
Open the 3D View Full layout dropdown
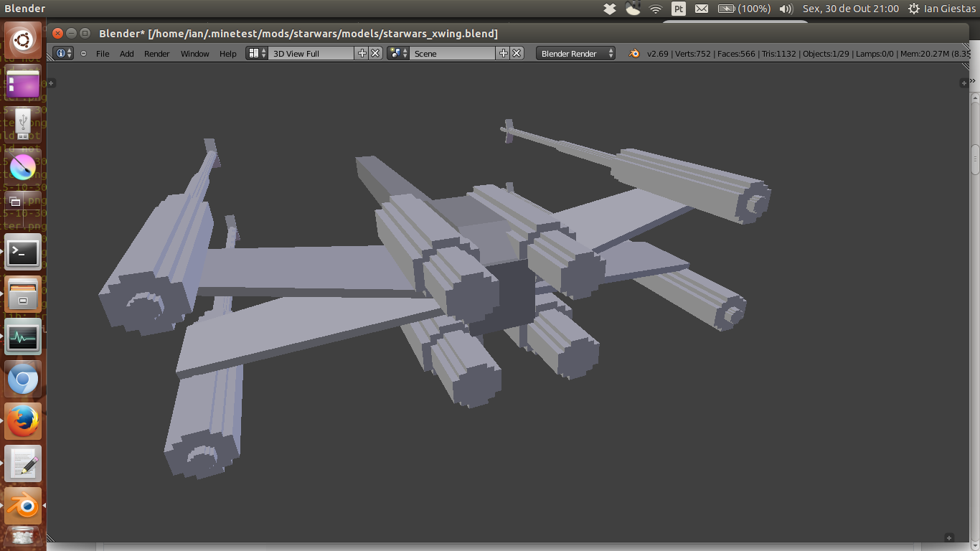(x=313, y=53)
